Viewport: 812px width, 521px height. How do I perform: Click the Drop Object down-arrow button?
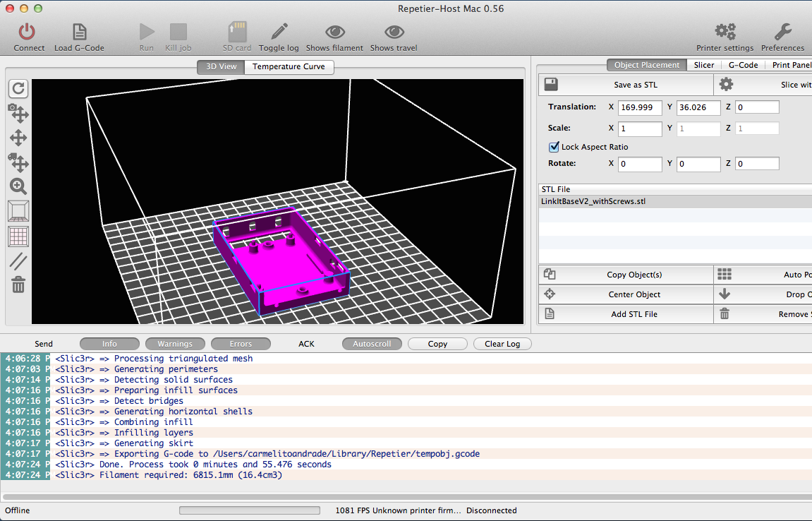click(763, 294)
